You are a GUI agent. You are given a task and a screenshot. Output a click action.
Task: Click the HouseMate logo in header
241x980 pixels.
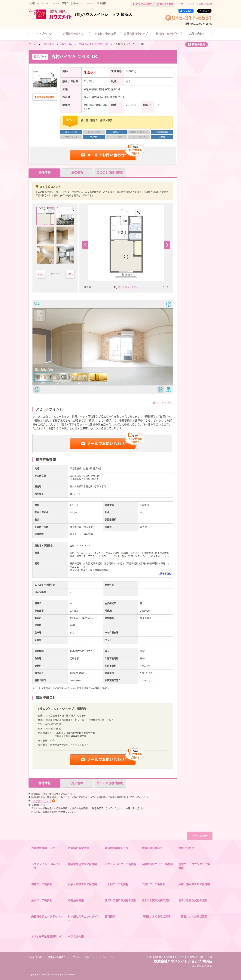pyautogui.click(x=51, y=15)
